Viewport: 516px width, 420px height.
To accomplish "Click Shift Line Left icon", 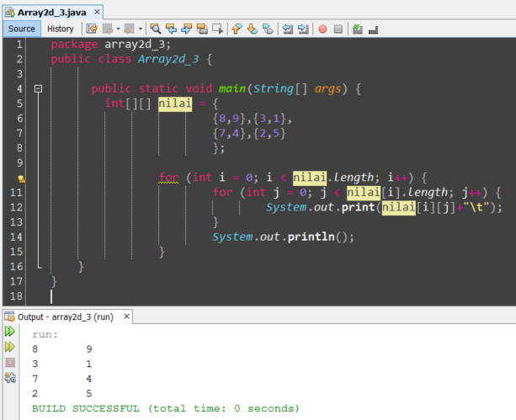I will pos(288,29).
